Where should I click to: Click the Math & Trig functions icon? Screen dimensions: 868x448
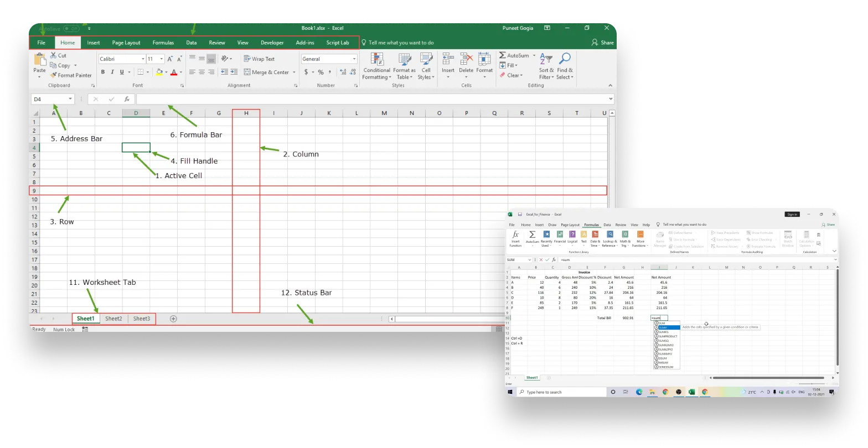(625, 234)
